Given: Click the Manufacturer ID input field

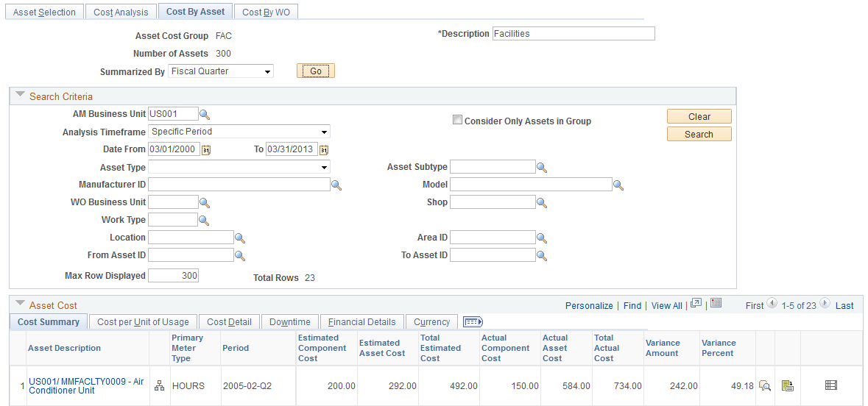Looking at the screenshot, I should tap(239, 185).
